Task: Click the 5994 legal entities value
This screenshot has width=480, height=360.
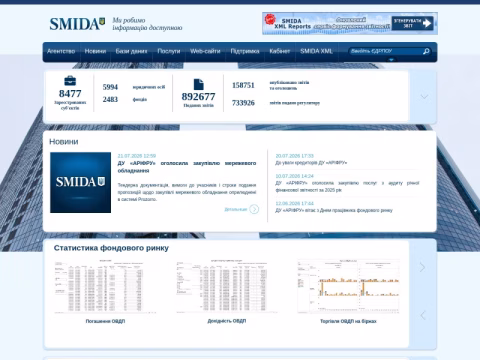Action: 110,87
